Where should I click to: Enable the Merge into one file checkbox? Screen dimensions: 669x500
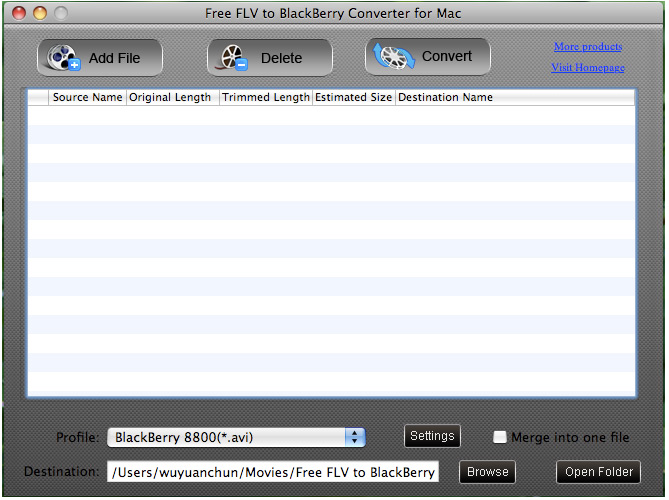[x=500, y=437]
